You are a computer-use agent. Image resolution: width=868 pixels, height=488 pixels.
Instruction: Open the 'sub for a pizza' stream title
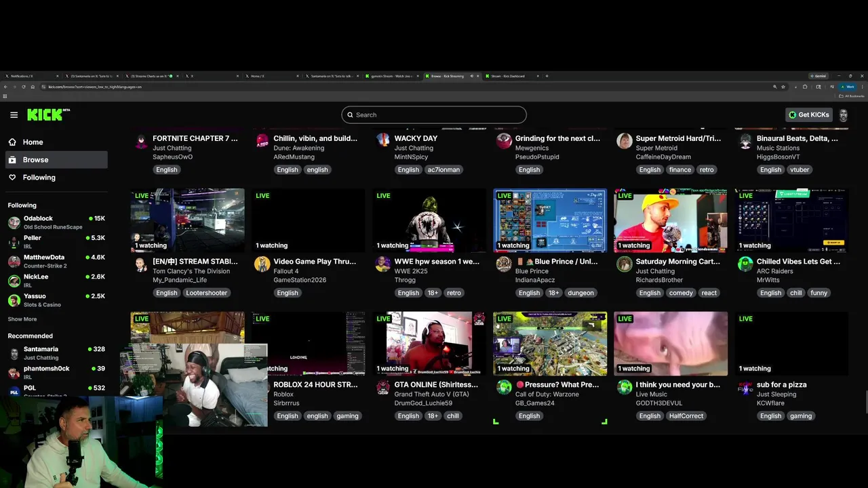(781, 384)
